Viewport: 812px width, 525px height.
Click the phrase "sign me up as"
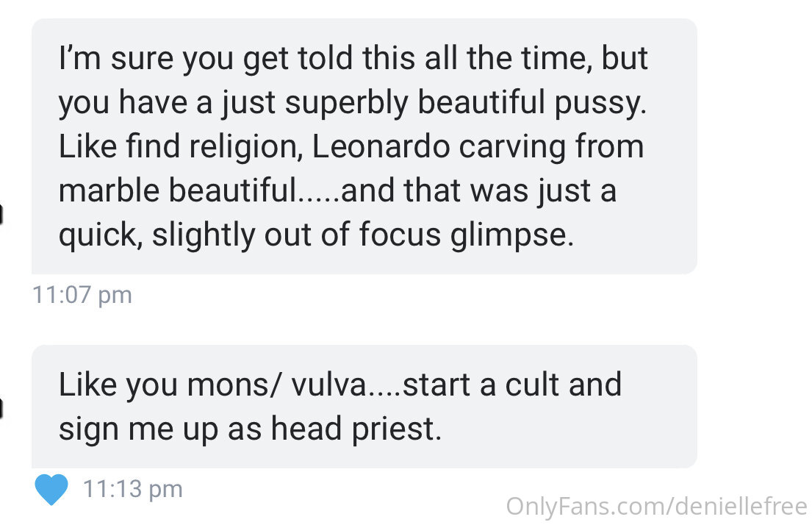pos(160,429)
